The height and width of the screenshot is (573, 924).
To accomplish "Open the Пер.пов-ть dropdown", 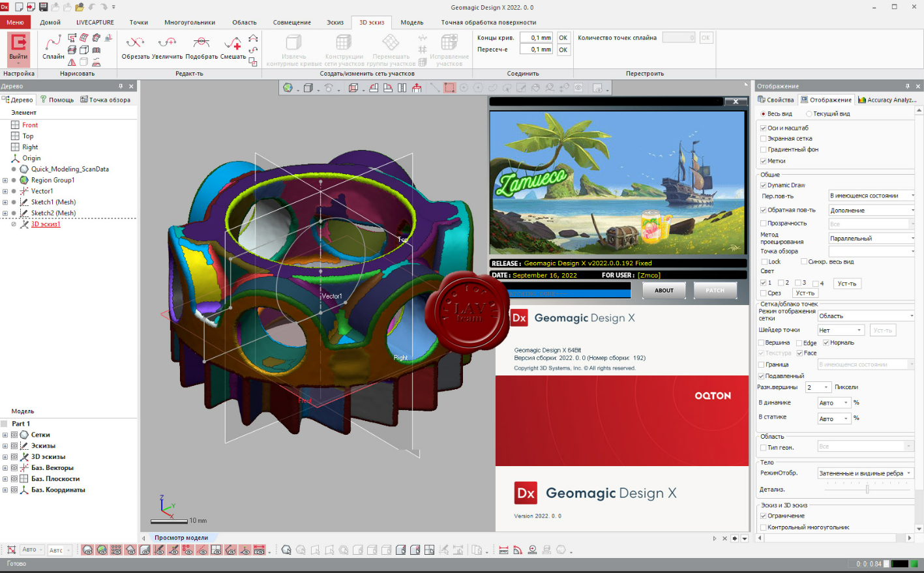I will coord(872,196).
